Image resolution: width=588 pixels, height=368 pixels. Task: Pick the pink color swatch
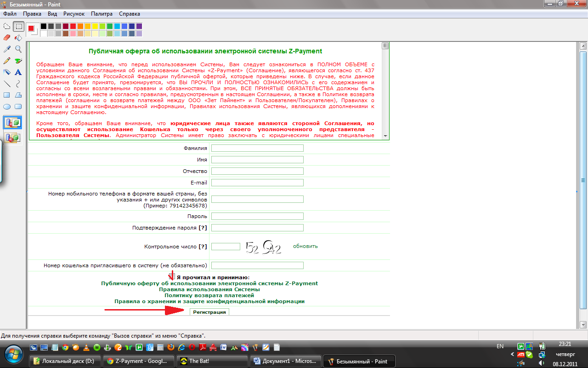tap(73, 34)
